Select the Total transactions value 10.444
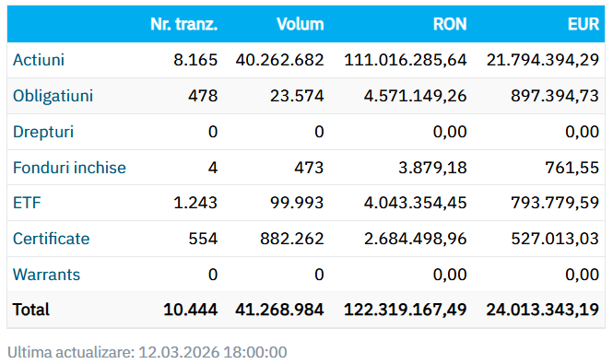 click(191, 310)
